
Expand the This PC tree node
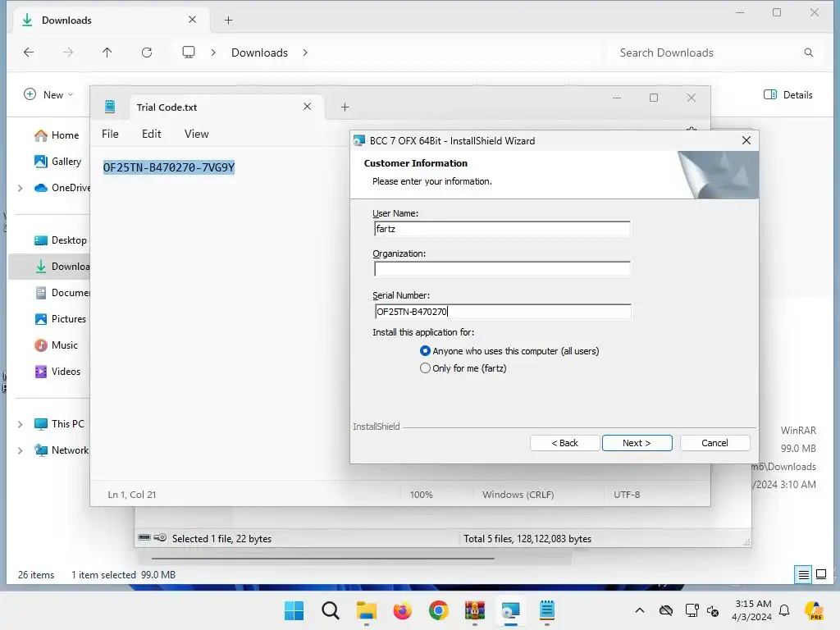21,424
